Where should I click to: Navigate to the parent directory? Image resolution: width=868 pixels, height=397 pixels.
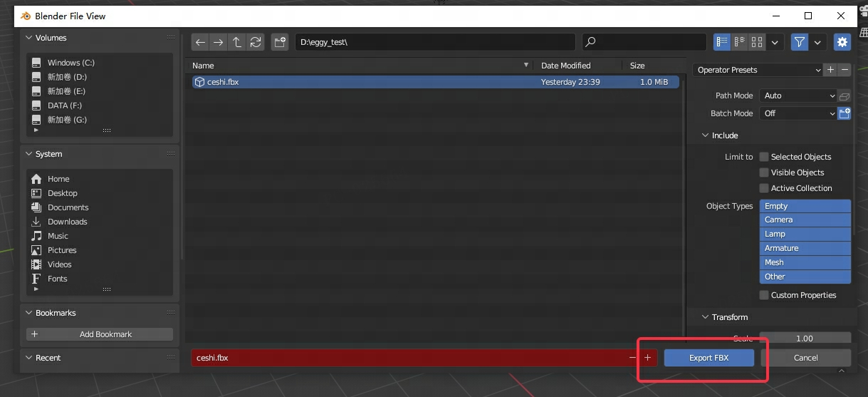237,42
